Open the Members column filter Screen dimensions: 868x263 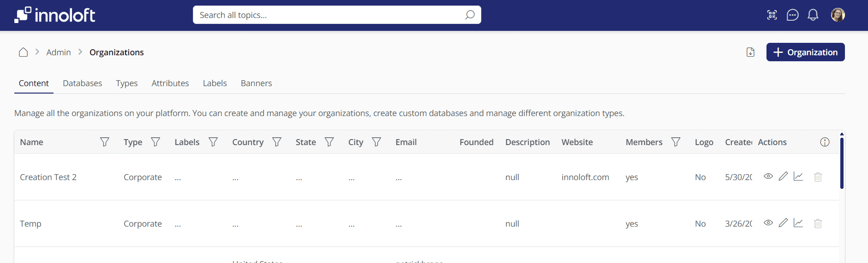pyautogui.click(x=676, y=142)
